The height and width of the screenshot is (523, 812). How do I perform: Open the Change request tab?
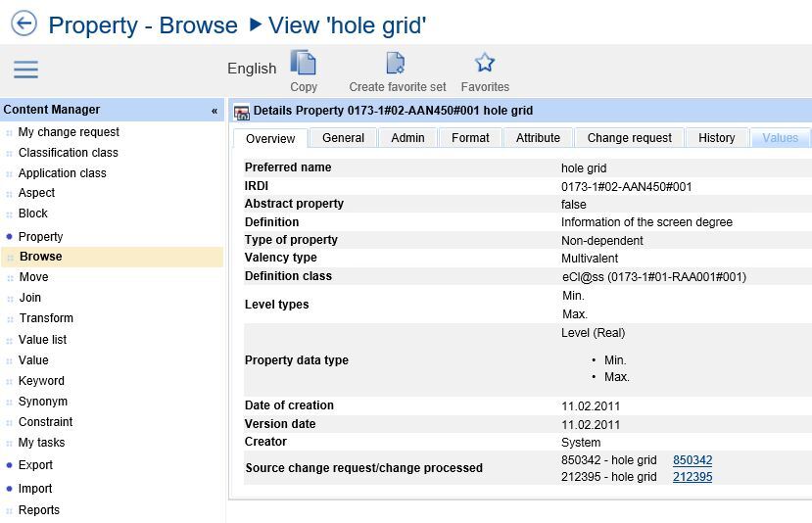pos(629,138)
